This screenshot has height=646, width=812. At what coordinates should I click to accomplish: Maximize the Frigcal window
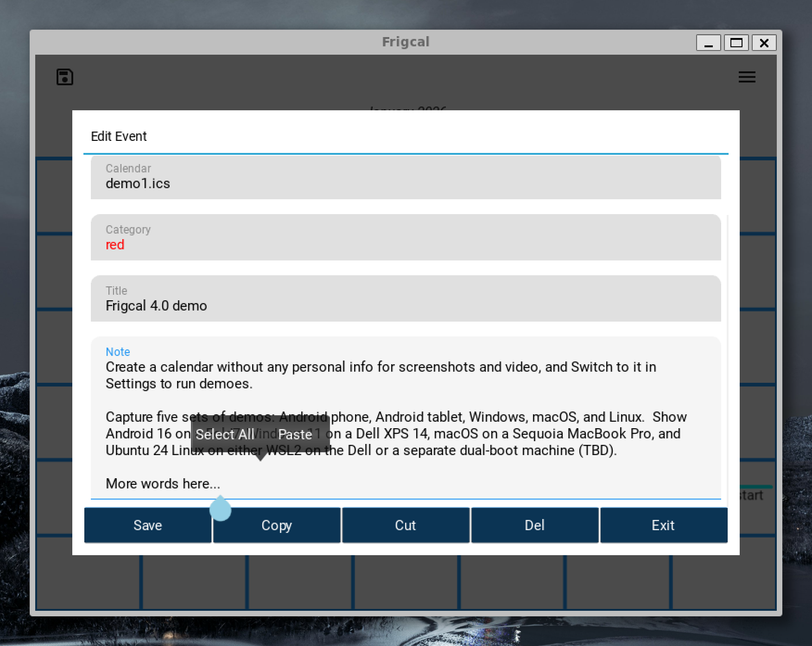(736, 43)
